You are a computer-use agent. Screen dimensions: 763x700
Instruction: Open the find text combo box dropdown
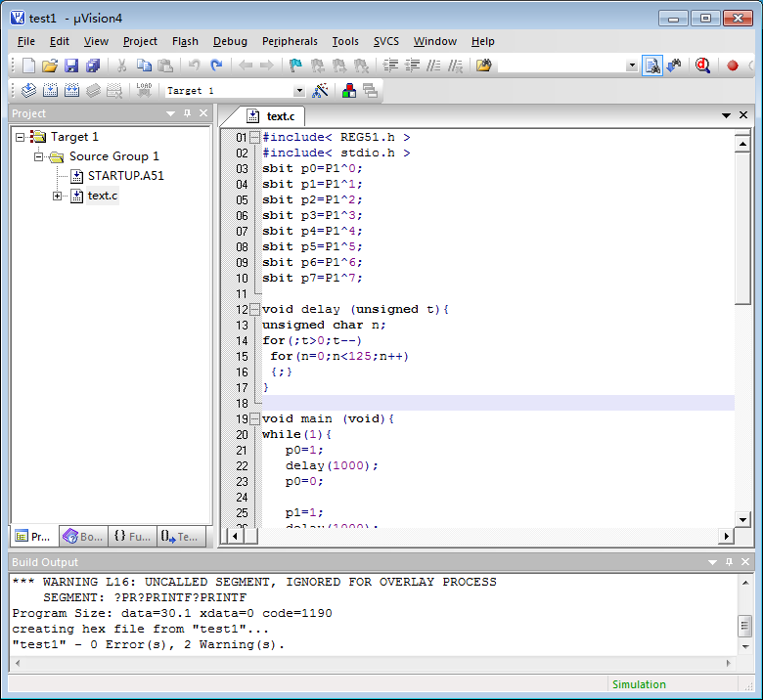pyautogui.click(x=632, y=66)
